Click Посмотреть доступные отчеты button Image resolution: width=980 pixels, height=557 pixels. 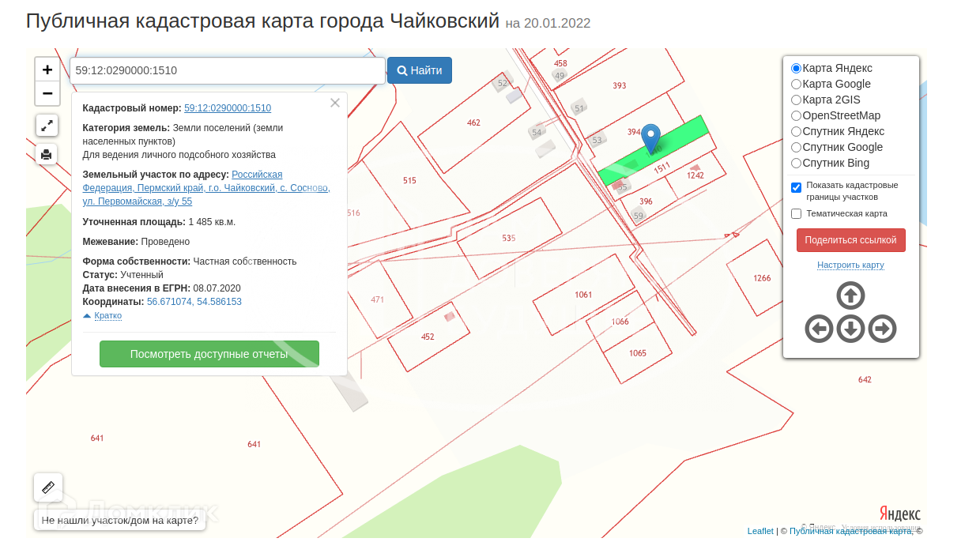click(209, 354)
